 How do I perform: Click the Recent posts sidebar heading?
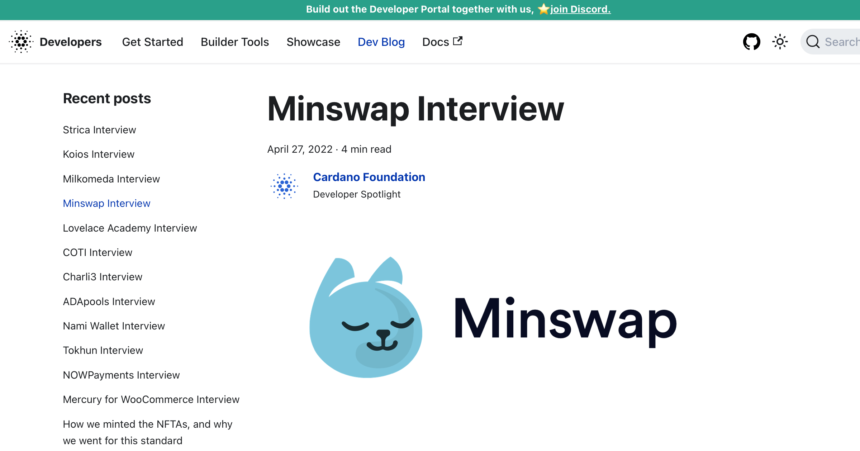[107, 98]
